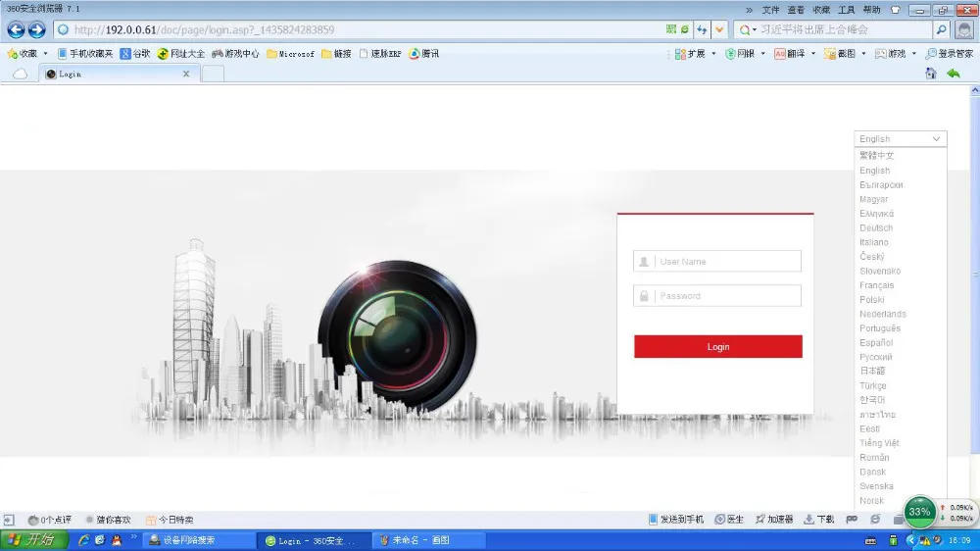Viewport: 980px width, 551px height.
Task: Expand the 游戏 dropdown arrow
Action: tap(913, 54)
